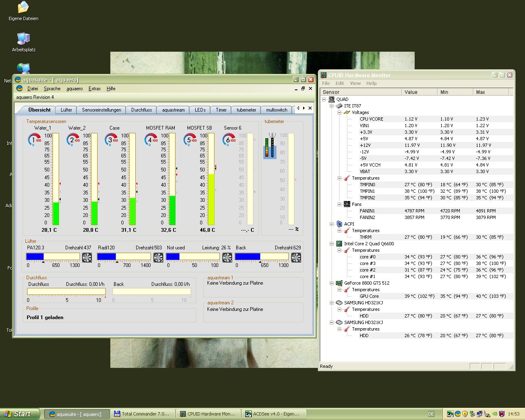Viewport: 525px width, 420px height.
Task: Switch to the Sensoreinstellungen tab
Action: point(101,110)
